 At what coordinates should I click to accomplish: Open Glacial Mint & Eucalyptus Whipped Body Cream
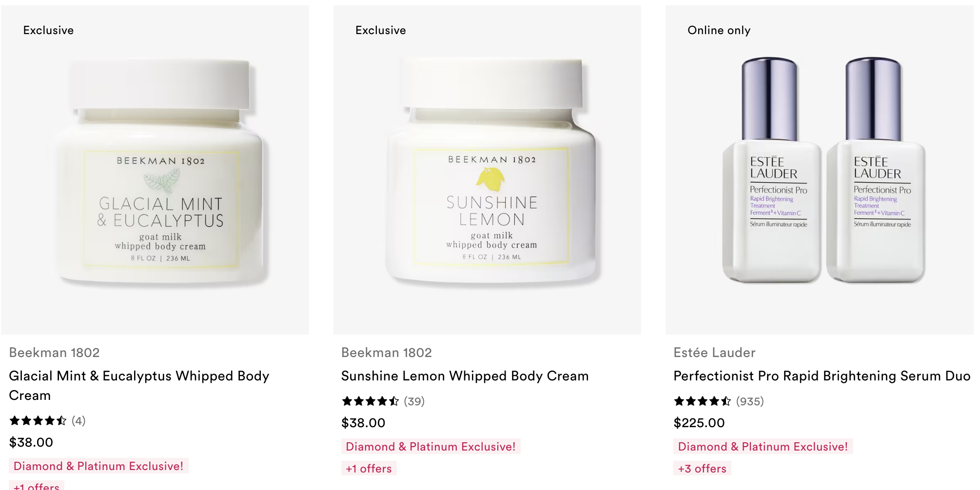(139, 386)
